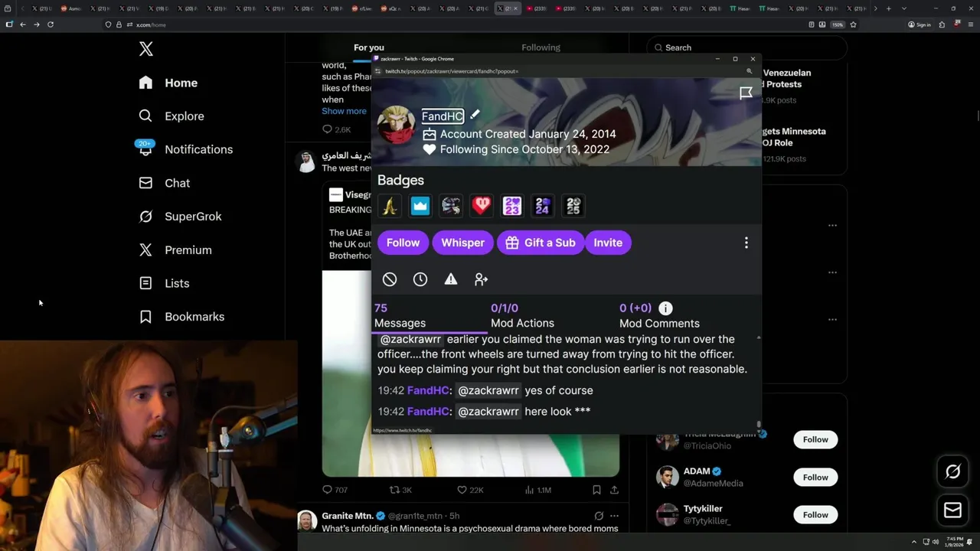Viewport: 980px width, 551px height.
Task: Click Sign in in browser toolbar
Action: [920, 24]
